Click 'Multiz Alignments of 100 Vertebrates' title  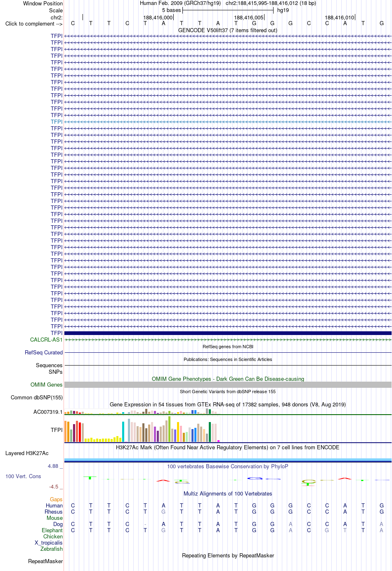point(228,493)
